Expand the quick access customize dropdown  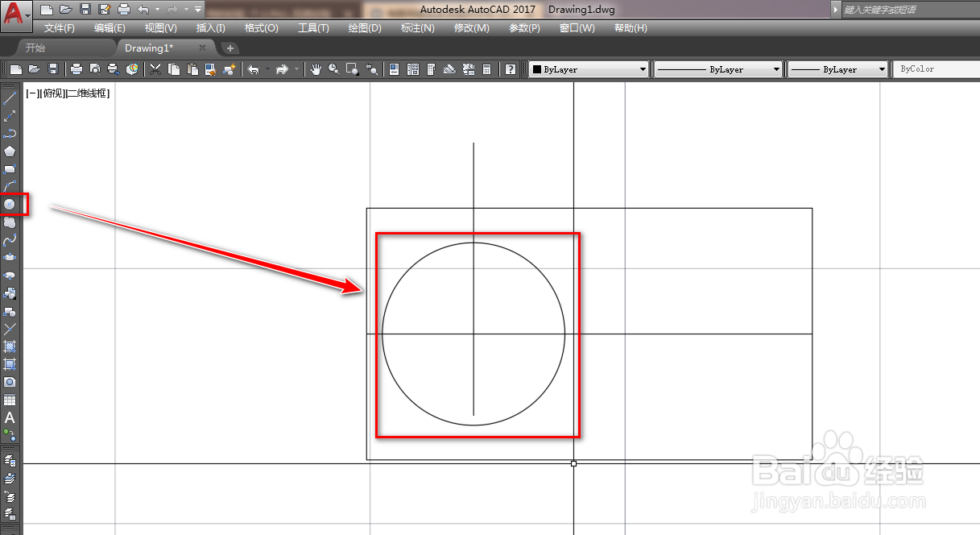tap(198, 10)
